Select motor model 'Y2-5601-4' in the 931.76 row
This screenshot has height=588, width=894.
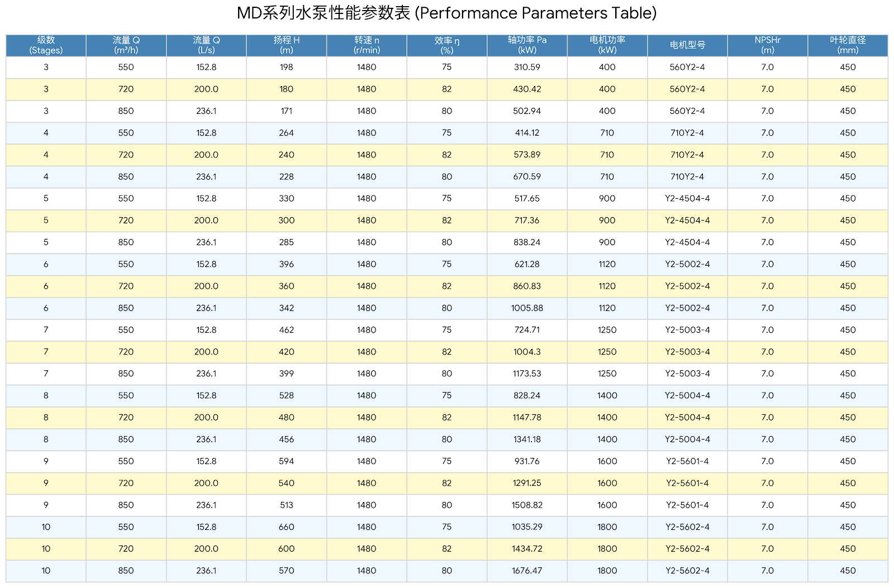click(x=687, y=461)
